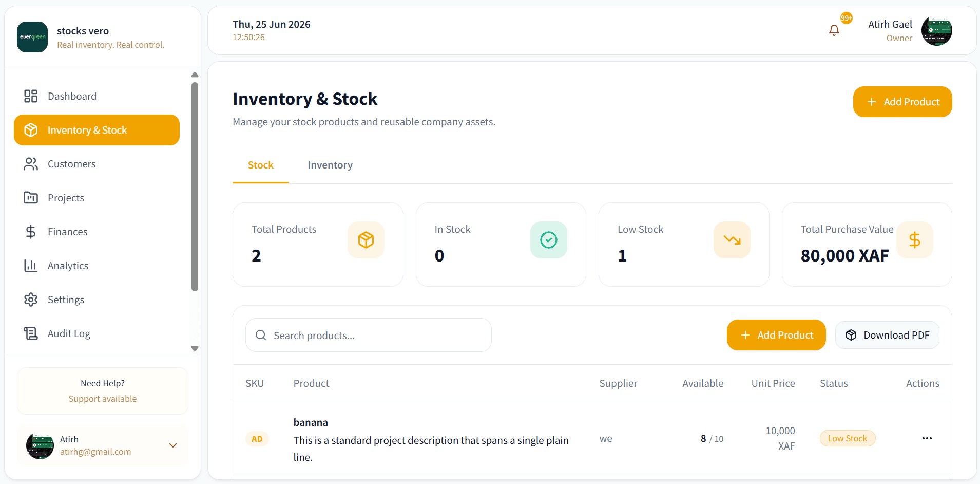This screenshot has width=980, height=484.
Task: Open the Settings page
Action: tap(97, 300)
